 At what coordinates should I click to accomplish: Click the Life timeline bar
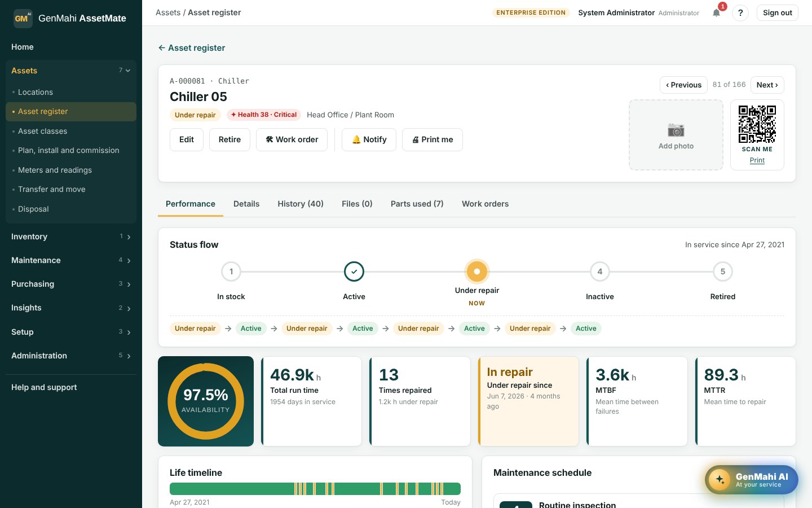coord(315,489)
